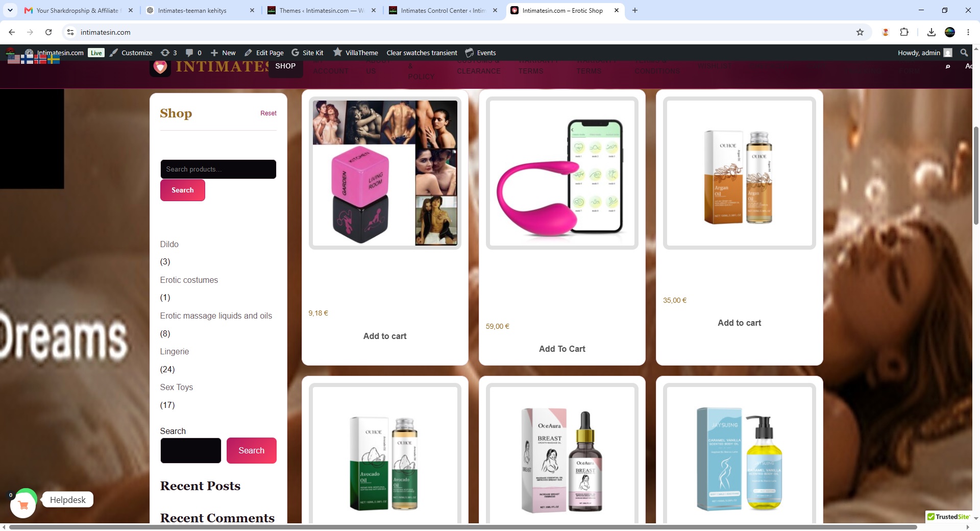Open the Extensions puzzle icon
Screen dimensions: 980x531
(x=904, y=32)
